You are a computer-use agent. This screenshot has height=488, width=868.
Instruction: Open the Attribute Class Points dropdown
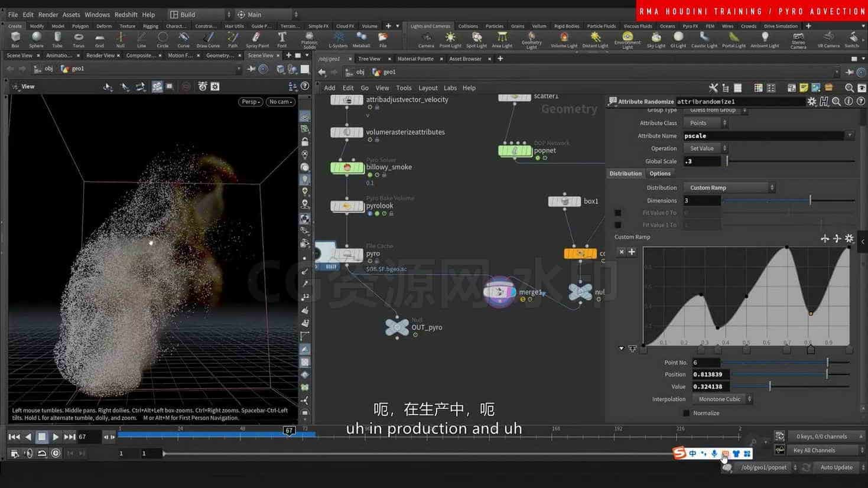point(706,123)
